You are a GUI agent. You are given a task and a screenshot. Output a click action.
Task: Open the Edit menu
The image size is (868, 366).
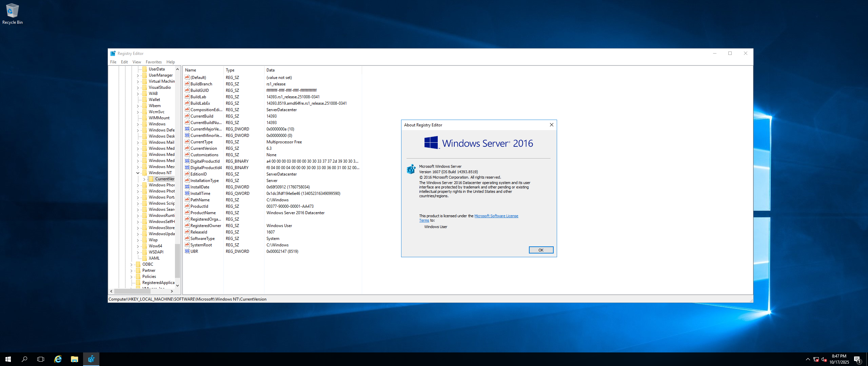click(x=124, y=62)
